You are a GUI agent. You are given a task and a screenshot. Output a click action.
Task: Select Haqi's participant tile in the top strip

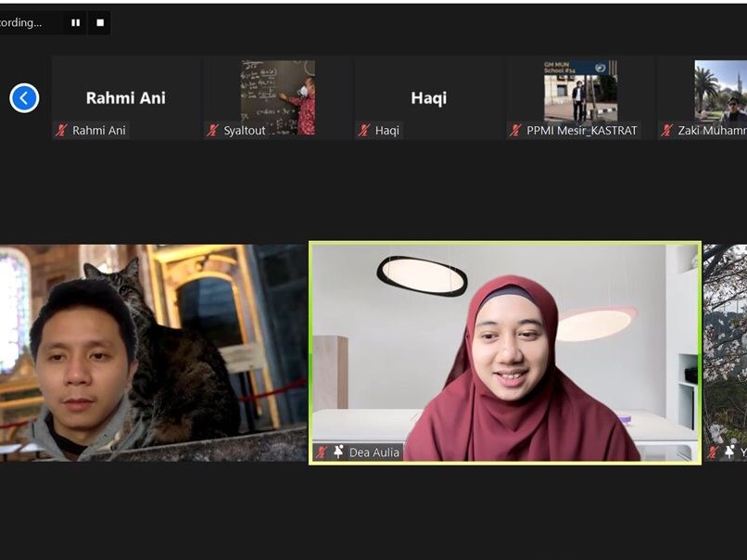point(428,93)
